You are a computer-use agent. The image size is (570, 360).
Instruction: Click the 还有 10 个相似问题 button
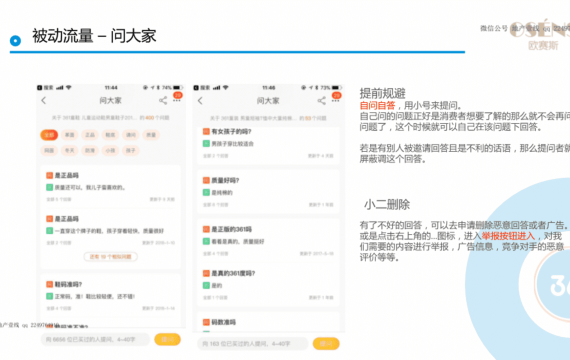click(x=111, y=257)
